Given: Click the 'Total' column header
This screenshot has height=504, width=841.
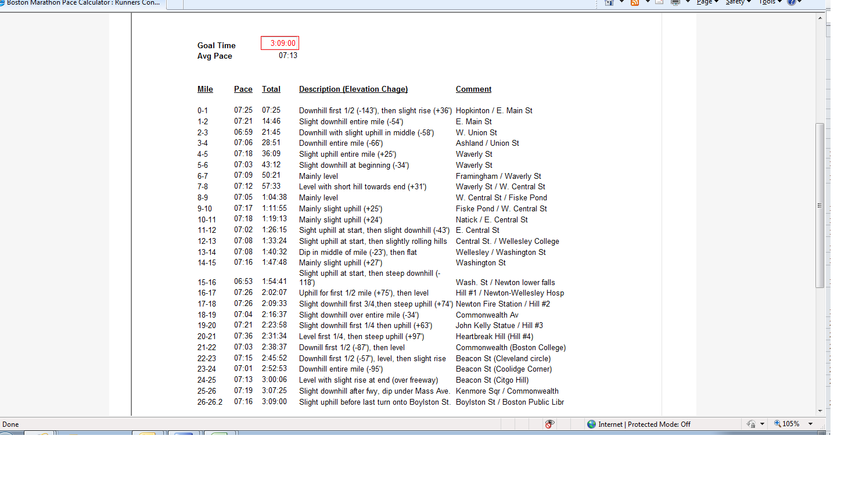Looking at the screenshot, I should [x=271, y=89].
